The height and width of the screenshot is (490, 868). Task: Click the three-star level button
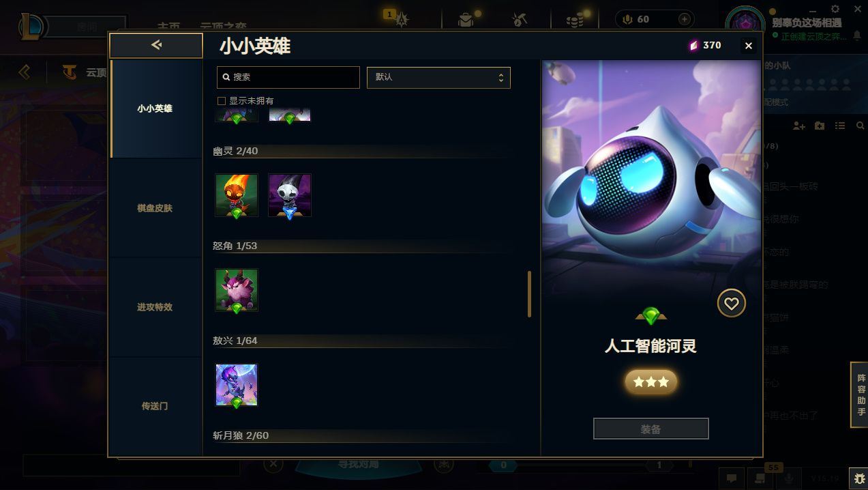click(650, 382)
